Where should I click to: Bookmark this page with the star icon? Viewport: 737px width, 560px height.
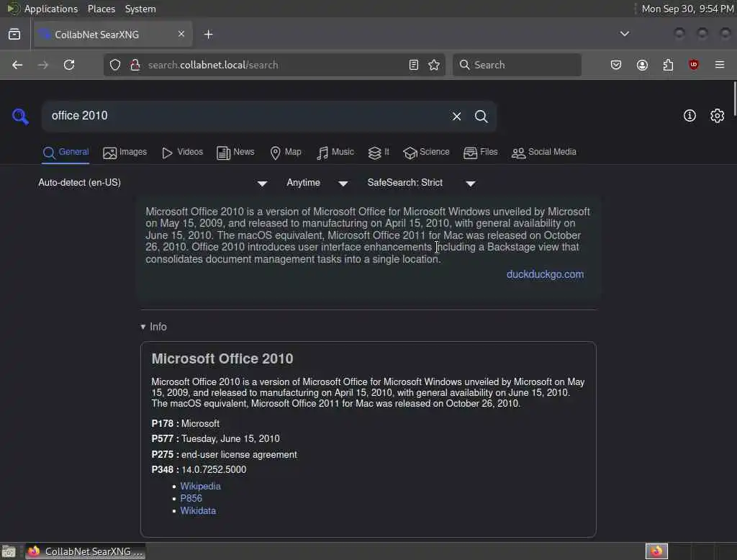434,65
